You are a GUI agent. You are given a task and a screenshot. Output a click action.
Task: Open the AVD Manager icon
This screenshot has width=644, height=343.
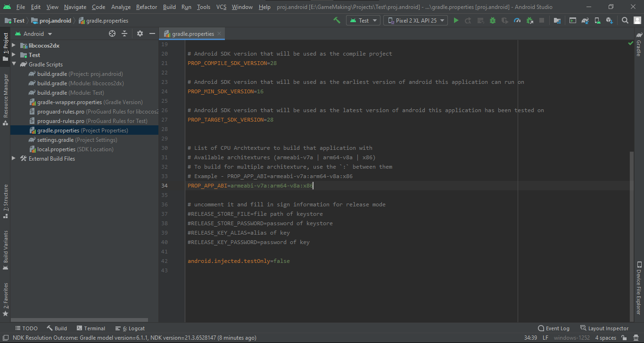597,20
